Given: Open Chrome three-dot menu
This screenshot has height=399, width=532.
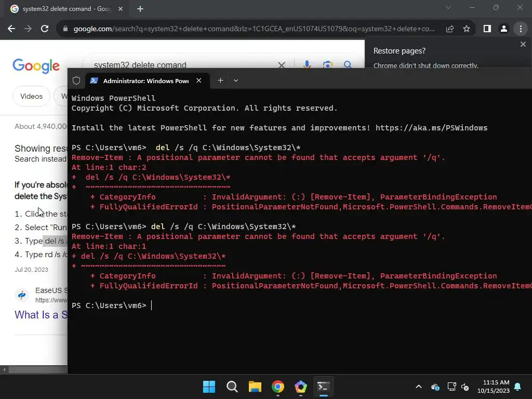Looking at the screenshot, I should [521, 29].
